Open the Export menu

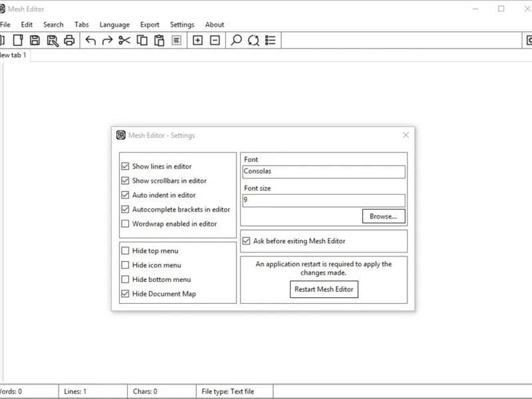point(150,25)
